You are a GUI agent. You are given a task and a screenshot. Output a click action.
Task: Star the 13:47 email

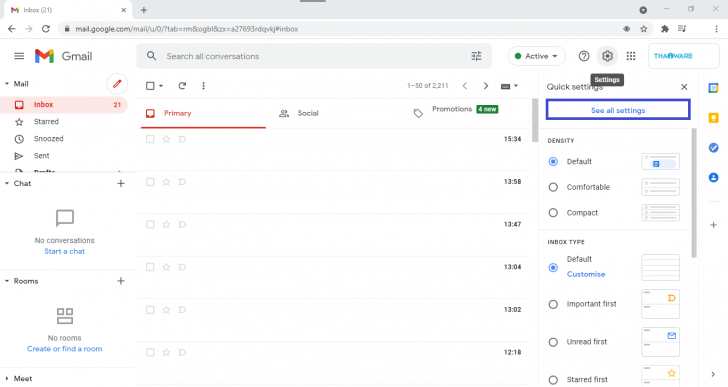click(x=166, y=225)
